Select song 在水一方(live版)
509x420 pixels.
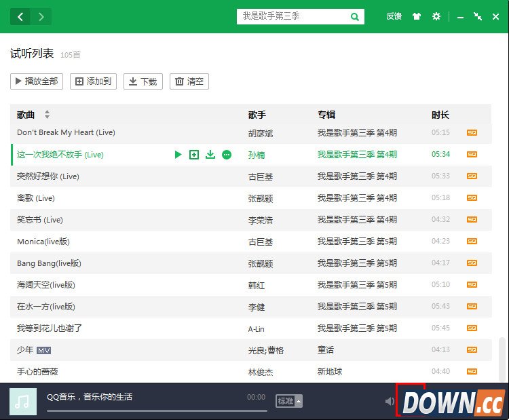click(x=46, y=307)
